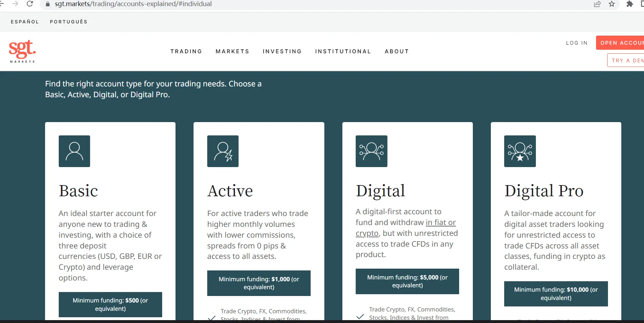644x323 pixels.
Task: Open the Investing menu
Action: pyautogui.click(x=282, y=51)
